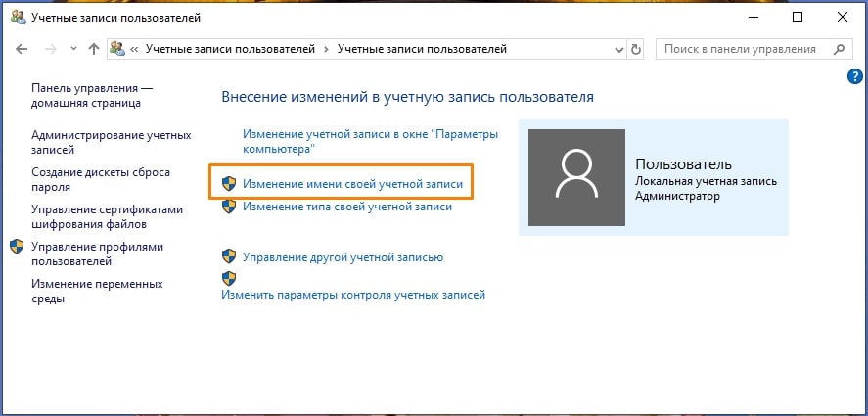Open 'Изменение типа своей учетной записи' link
This screenshot has width=868, height=416.
[x=347, y=207]
